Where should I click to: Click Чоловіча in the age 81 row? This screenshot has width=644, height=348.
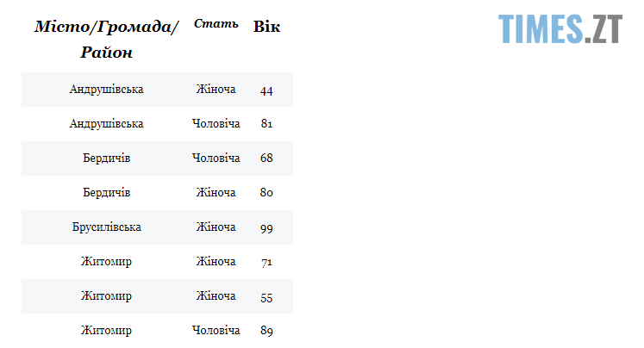click(x=216, y=124)
